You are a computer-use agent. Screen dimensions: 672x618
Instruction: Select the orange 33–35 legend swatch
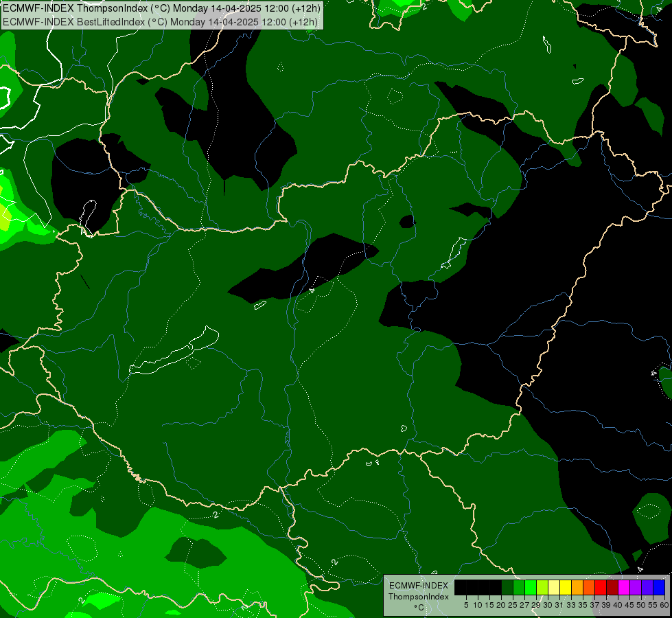pyautogui.click(x=577, y=587)
